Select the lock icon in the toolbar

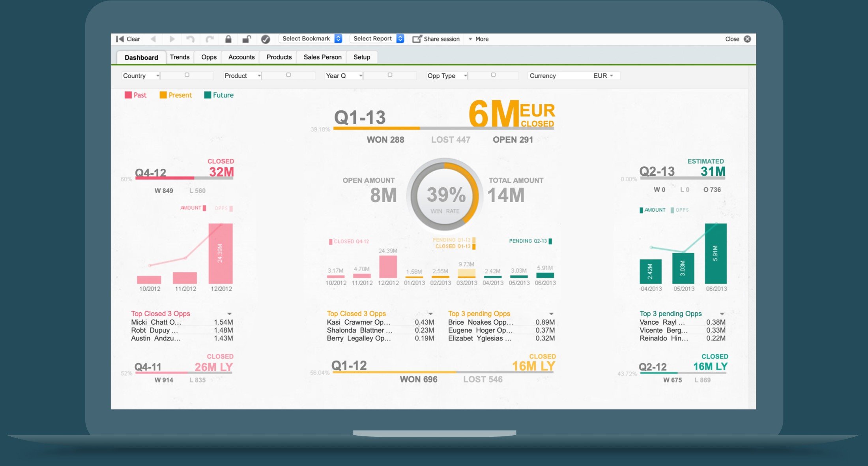[x=228, y=39]
